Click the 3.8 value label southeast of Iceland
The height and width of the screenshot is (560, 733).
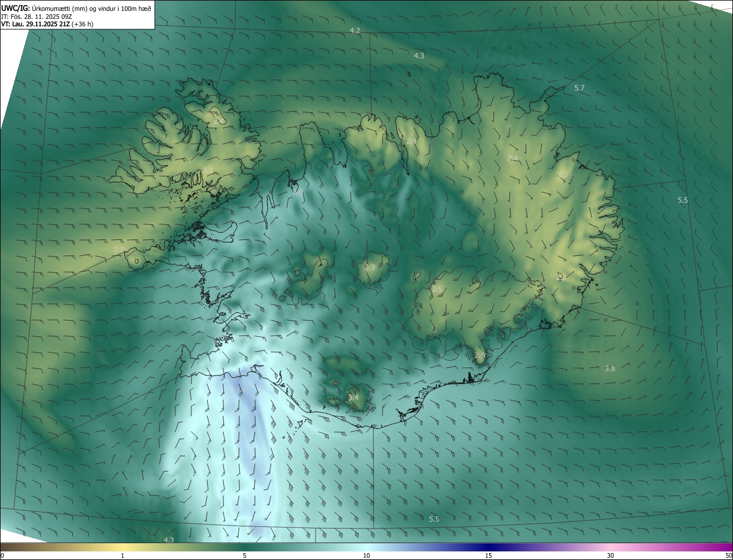[x=610, y=369]
